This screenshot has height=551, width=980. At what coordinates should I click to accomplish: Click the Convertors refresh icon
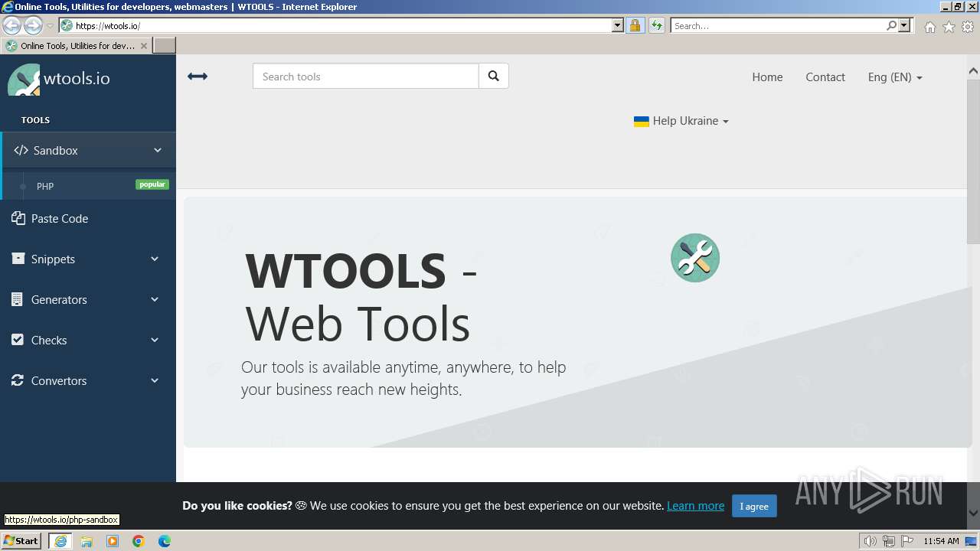pos(18,380)
